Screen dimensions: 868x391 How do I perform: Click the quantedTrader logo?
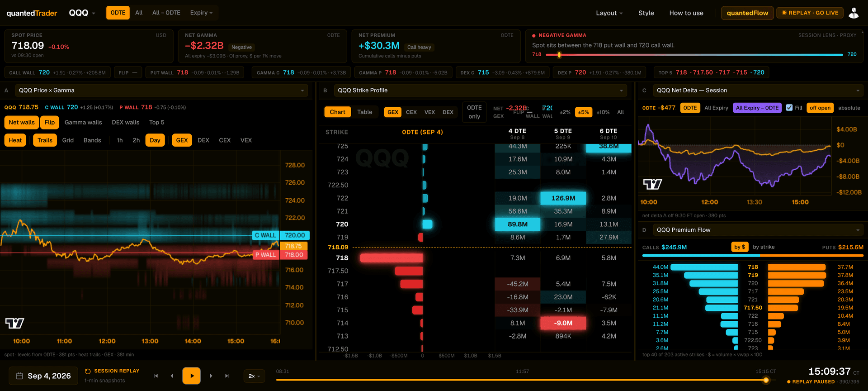pos(32,13)
